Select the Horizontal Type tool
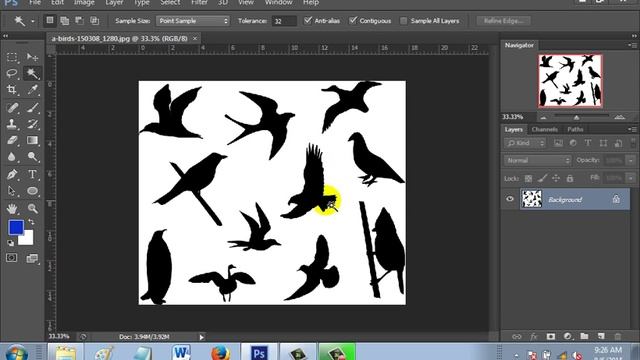The height and width of the screenshot is (360, 640). pyautogui.click(x=32, y=174)
